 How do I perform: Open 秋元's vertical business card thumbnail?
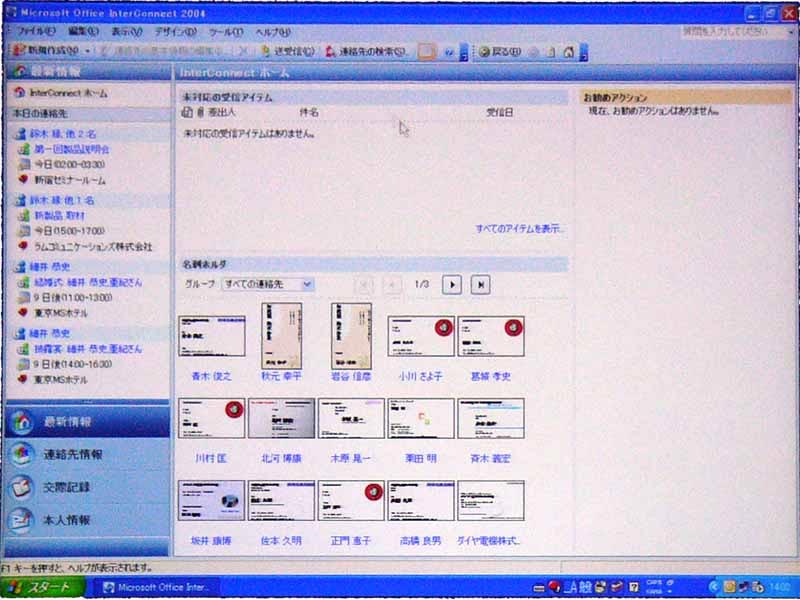coord(282,336)
